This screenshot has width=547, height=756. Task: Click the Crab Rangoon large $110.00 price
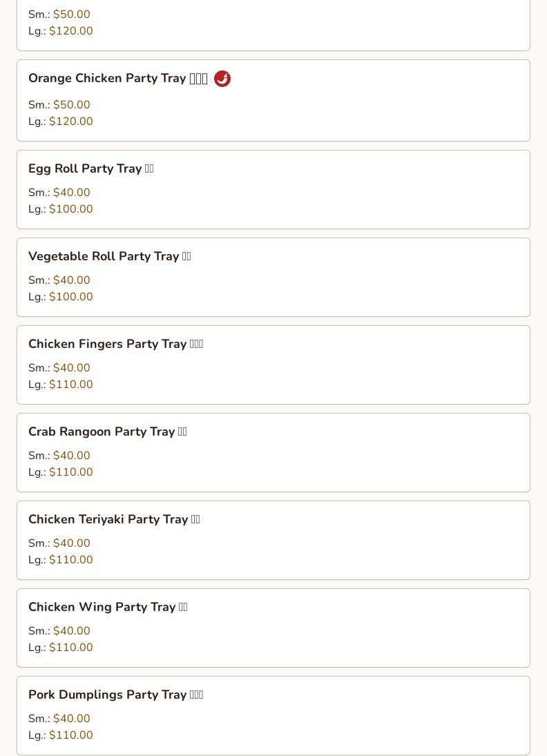(x=70, y=472)
